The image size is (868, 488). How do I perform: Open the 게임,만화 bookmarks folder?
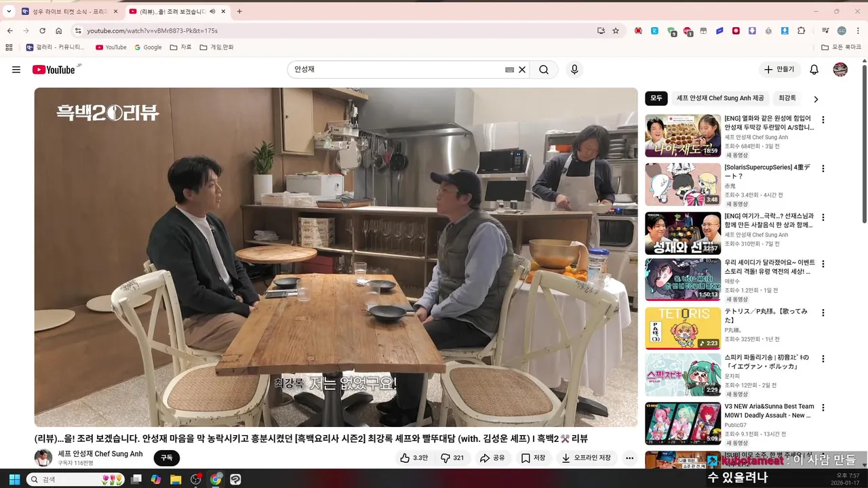pyautogui.click(x=216, y=47)
